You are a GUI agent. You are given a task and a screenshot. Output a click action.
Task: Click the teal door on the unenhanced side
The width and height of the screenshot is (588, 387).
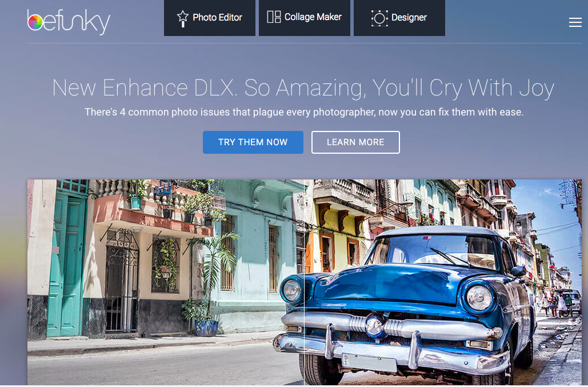tap(67, 262)
